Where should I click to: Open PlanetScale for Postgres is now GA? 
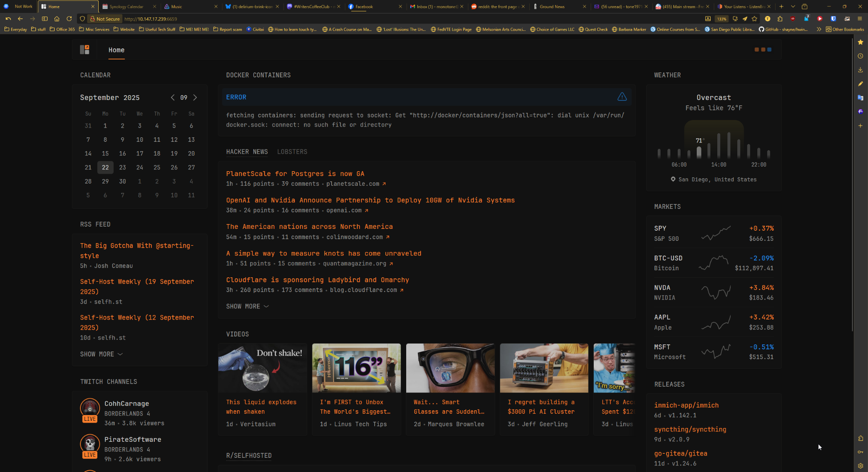click(295, 174)
